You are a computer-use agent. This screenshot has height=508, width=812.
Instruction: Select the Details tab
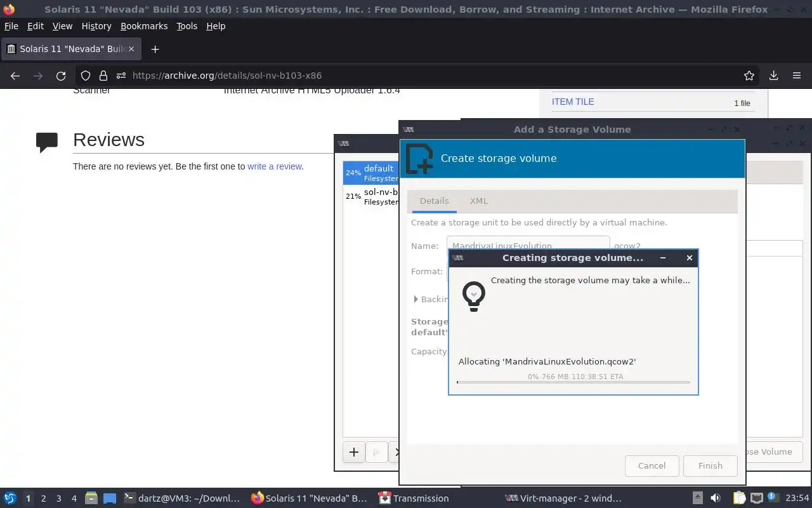pyautogui.click(x=434, y=201)
